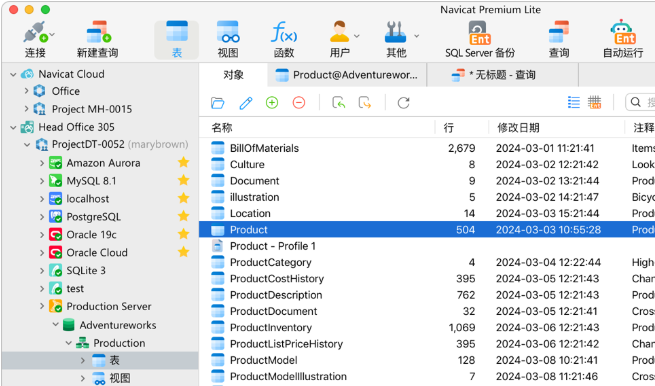Toggle favorite star for Oracle Cloud

(x=183, y=252)
